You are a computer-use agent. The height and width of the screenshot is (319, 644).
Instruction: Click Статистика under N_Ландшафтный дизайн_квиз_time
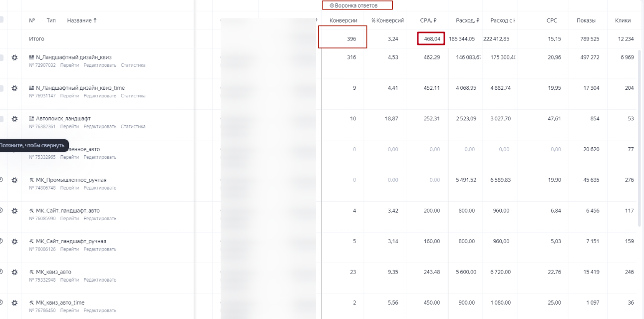(133, 96)
